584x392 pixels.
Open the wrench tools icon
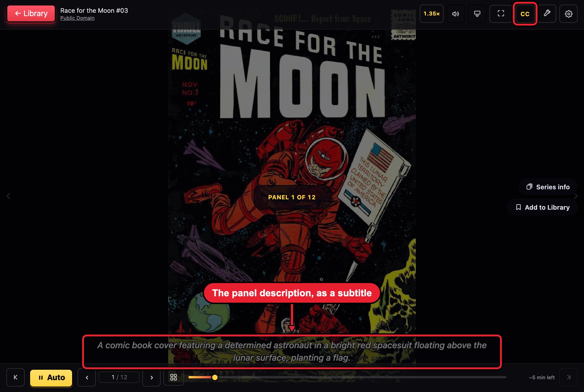pos(547,14)
